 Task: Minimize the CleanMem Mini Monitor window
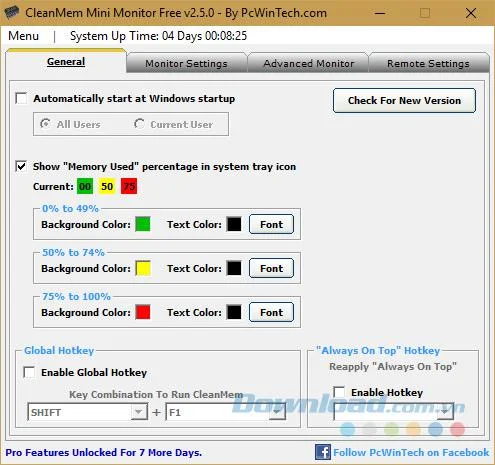(x=380, y=13)
